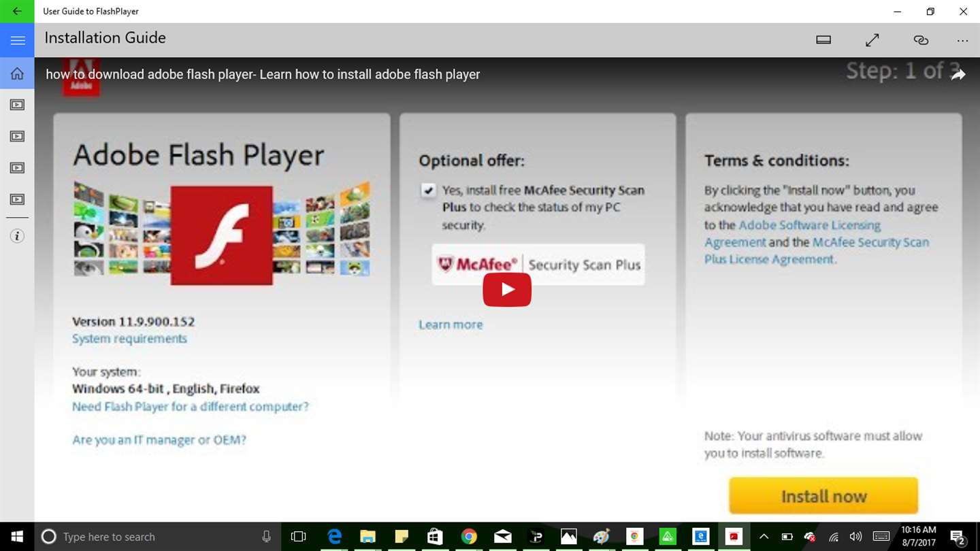
Task: Open the hamburger navigation menu
Action: click(x=17, y=40)
